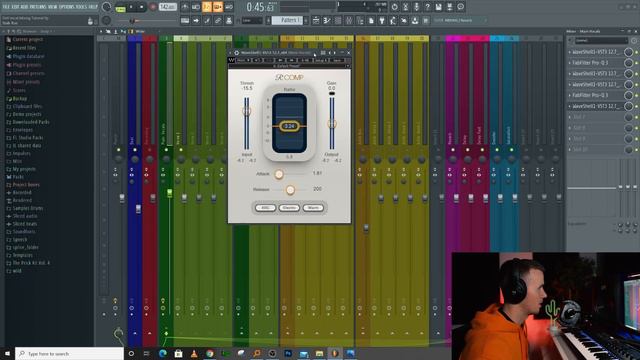
Task: Open the HELP menu
Action: coord(93,7)
